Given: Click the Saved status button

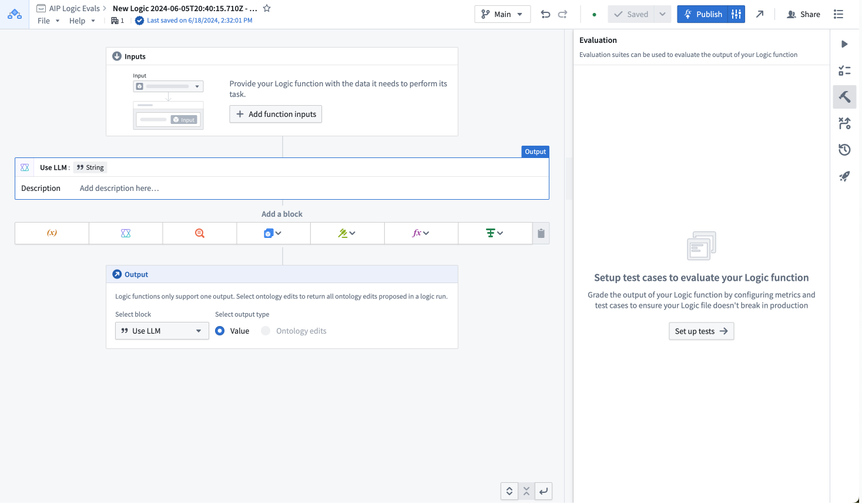Looking at the screenshot, I should tap(631, 14).
